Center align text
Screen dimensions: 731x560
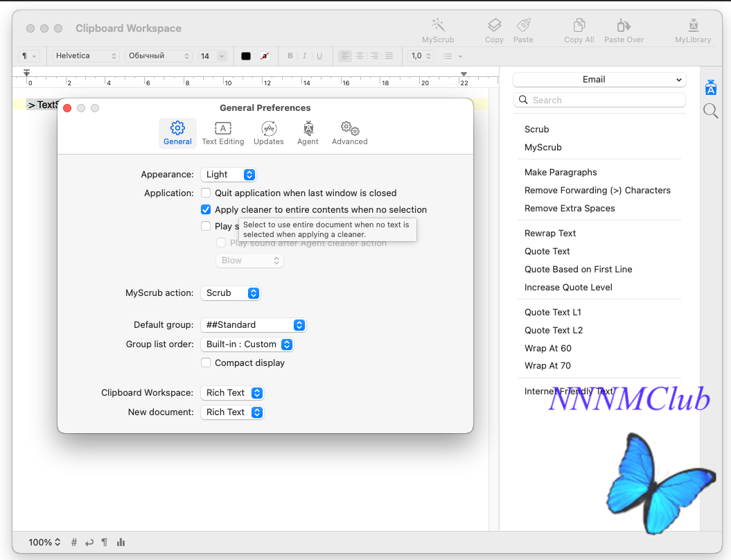coord(360,56)
